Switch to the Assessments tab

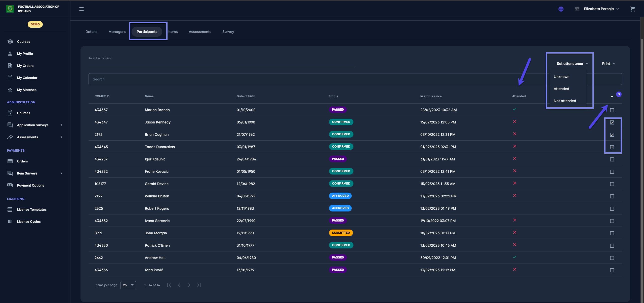200,32
